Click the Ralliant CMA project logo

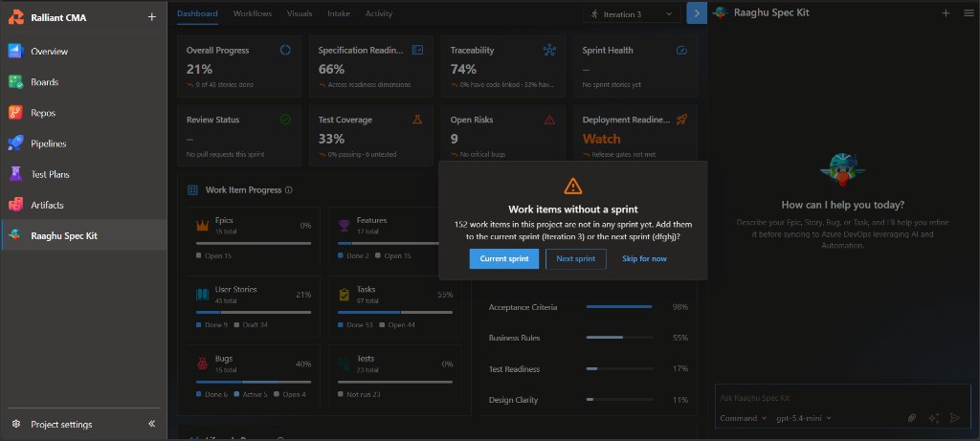tap(15, 17)
